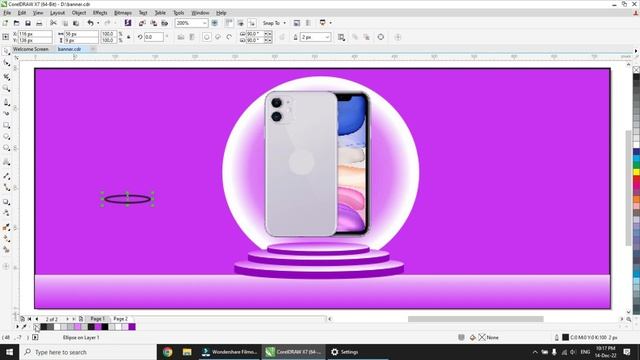
Task: Select the Ellipse tool
Action: pos(6,137)
